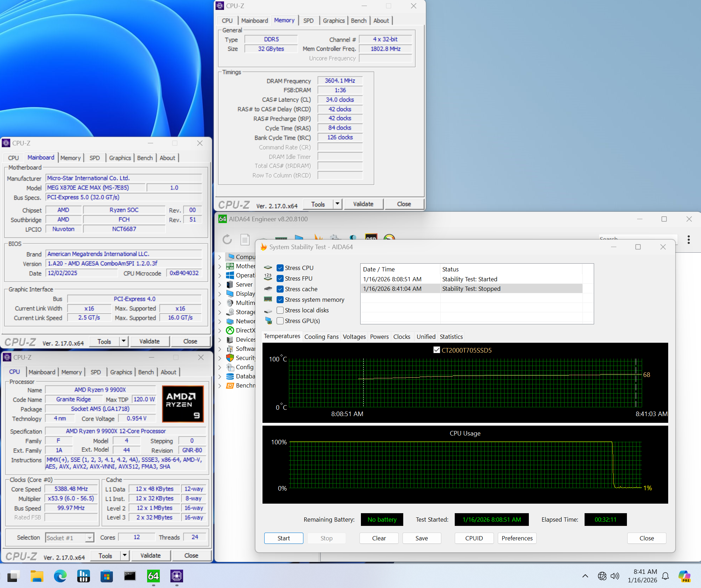This screenshot has height=588, width=701.
Task: Enable the Stress local disks checkbox
Action: tap(280, 310)
